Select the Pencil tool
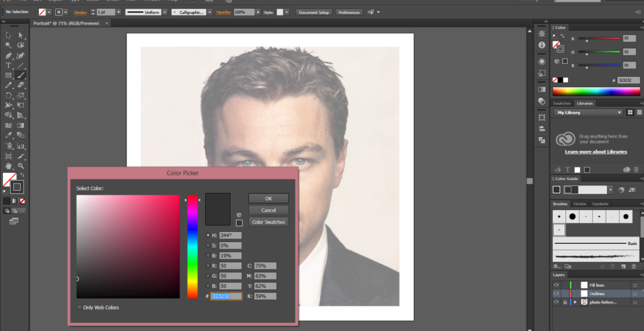 pos(8,85)
